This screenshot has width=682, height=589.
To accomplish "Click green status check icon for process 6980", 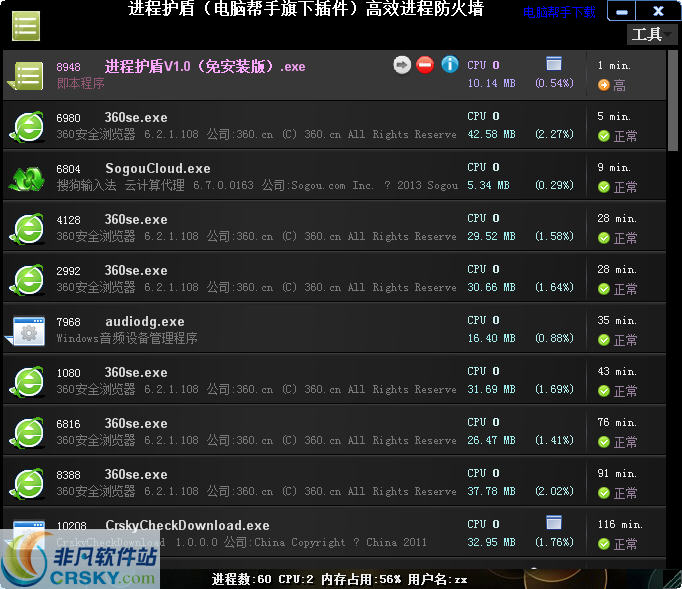I will click(604, 136).
